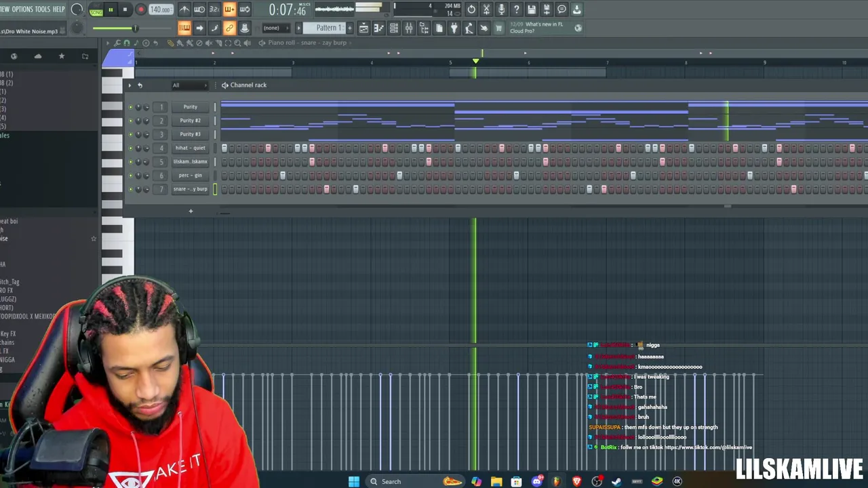Select the piano roll zoom tool
This screenshot has width=868, height=488.
pyautogui.click(x=237, y=43)
